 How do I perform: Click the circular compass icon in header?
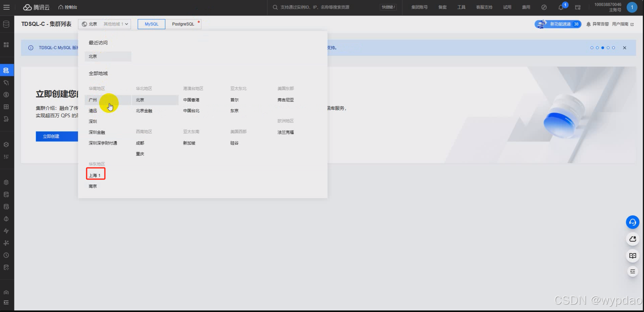(x=544, y=7)
